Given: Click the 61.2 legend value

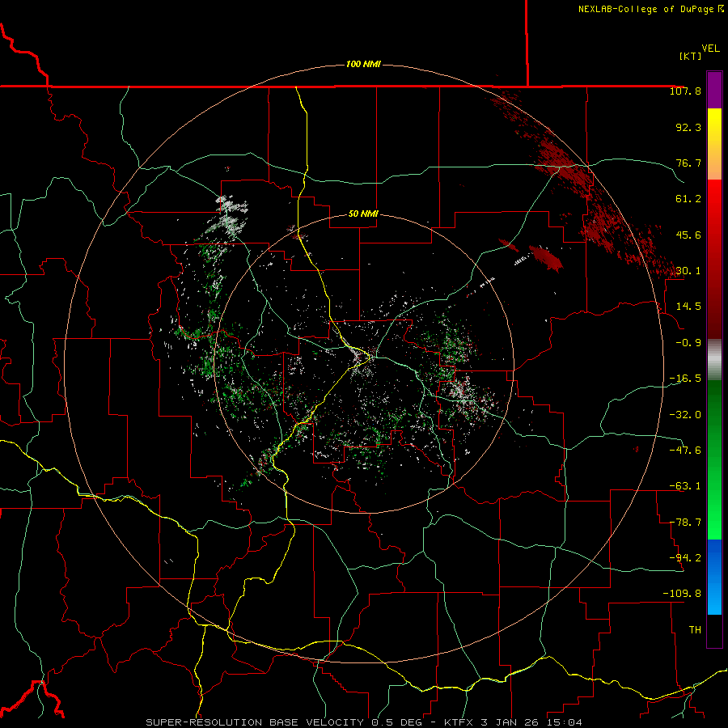Looking at the screenshot, I should 688,199.
